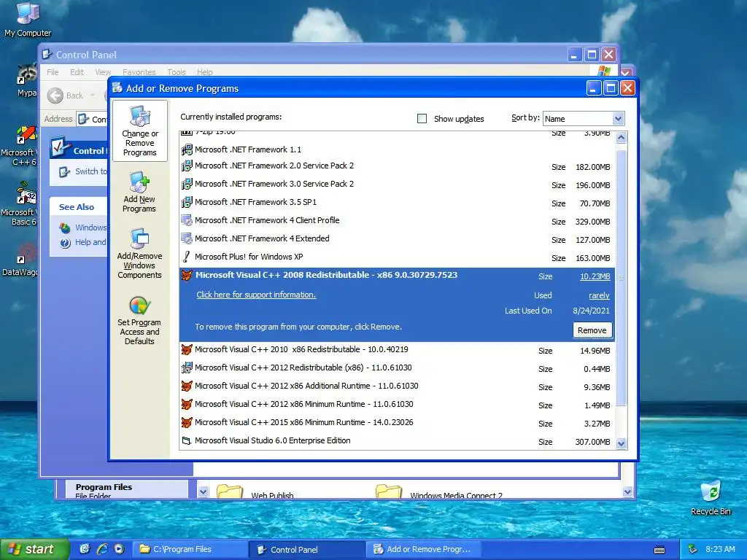This screenshot has height=560, width=747.
Task: Switch to Control Panel taskbar button
Action: (307, 549)
